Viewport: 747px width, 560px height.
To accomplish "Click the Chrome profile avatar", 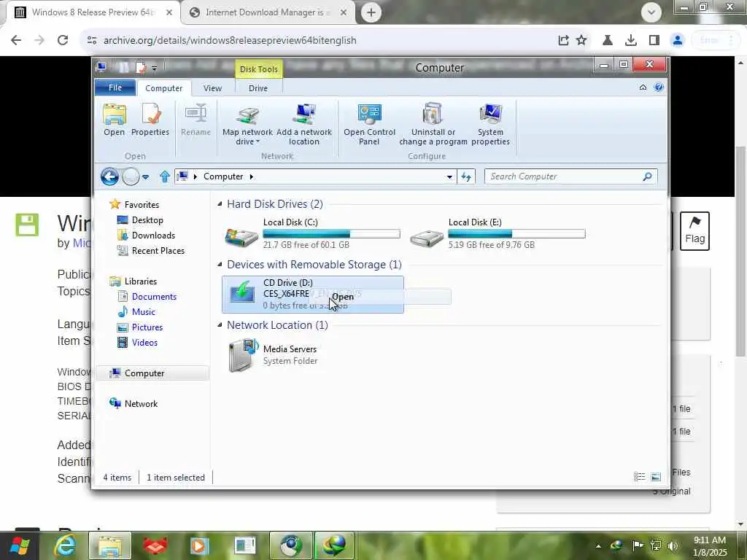I will coord(678,41).
